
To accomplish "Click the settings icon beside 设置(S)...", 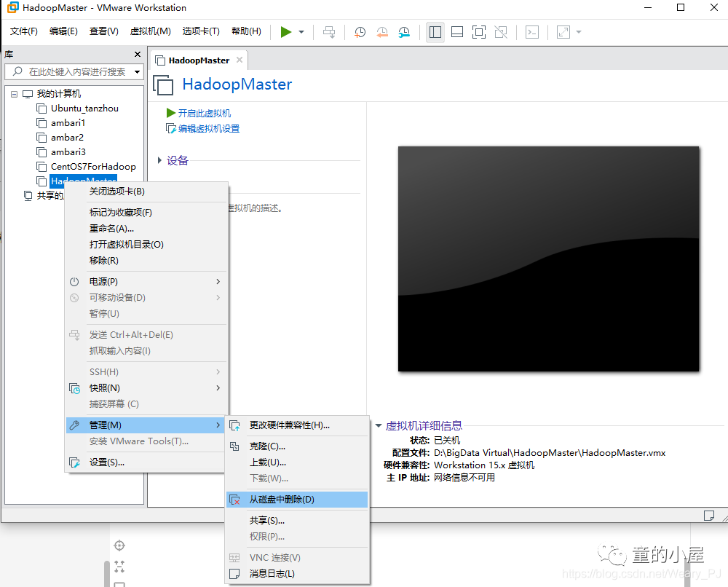I will point(74,462).
